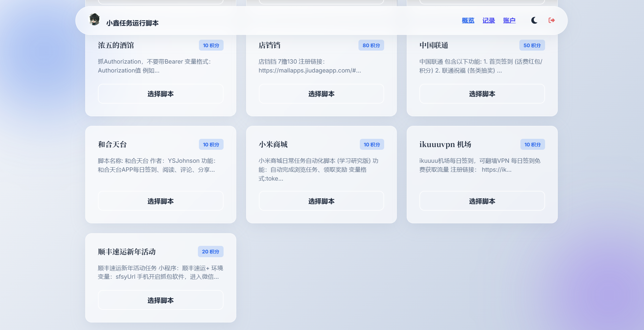
Task: Click the 50 积分 badge on 中国联通
Action: [x=532, y=45]
